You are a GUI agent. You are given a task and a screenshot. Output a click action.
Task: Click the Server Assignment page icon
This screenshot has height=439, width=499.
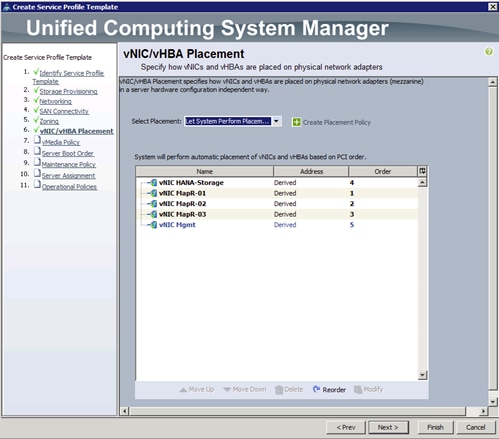coord(37,173)
